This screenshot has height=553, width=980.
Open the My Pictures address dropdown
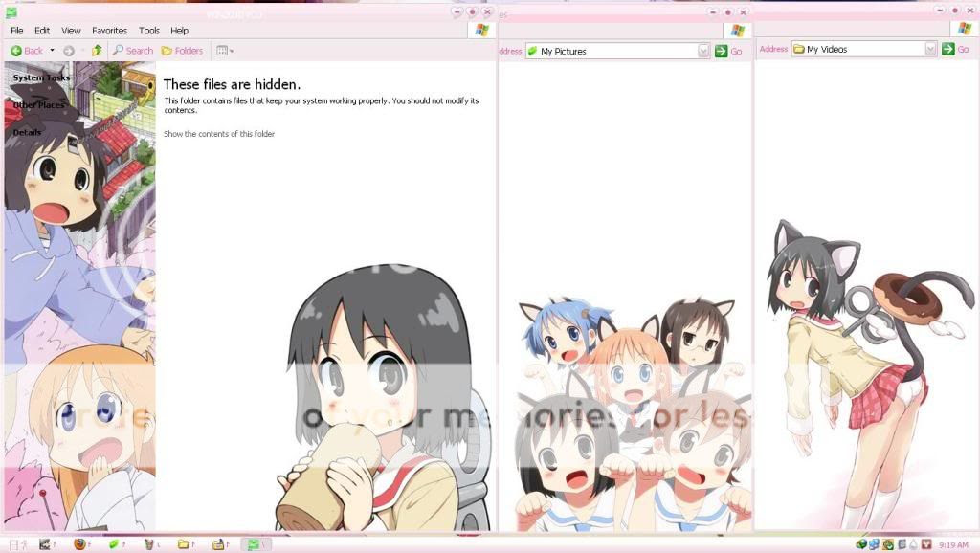[x=703, y=52]
